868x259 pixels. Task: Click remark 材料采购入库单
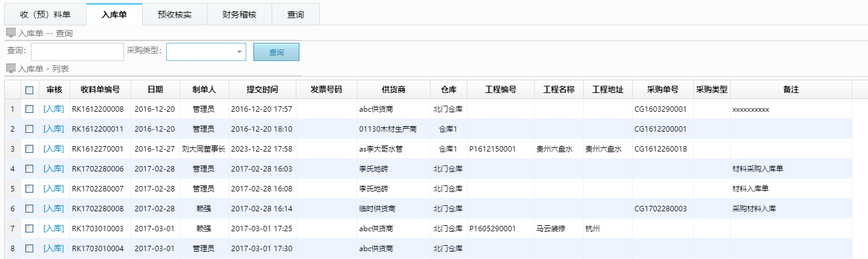click(x=757, y=169)
